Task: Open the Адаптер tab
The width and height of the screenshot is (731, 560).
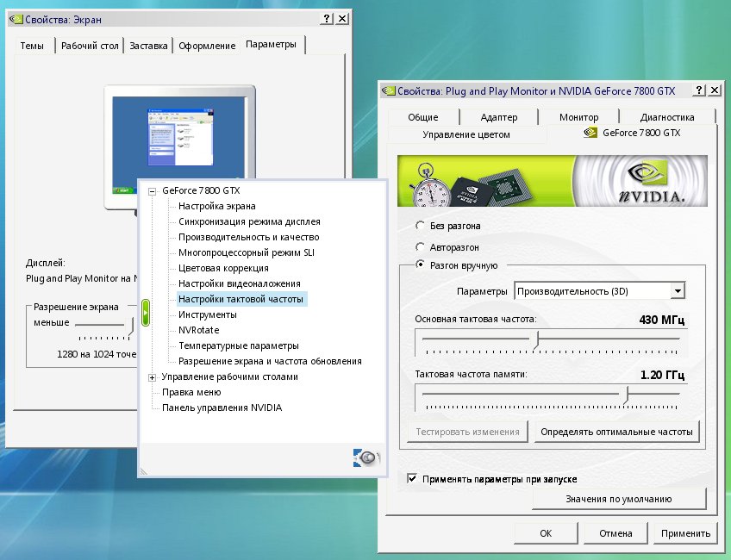Action: pyautogui.click(x=499, y=117)
